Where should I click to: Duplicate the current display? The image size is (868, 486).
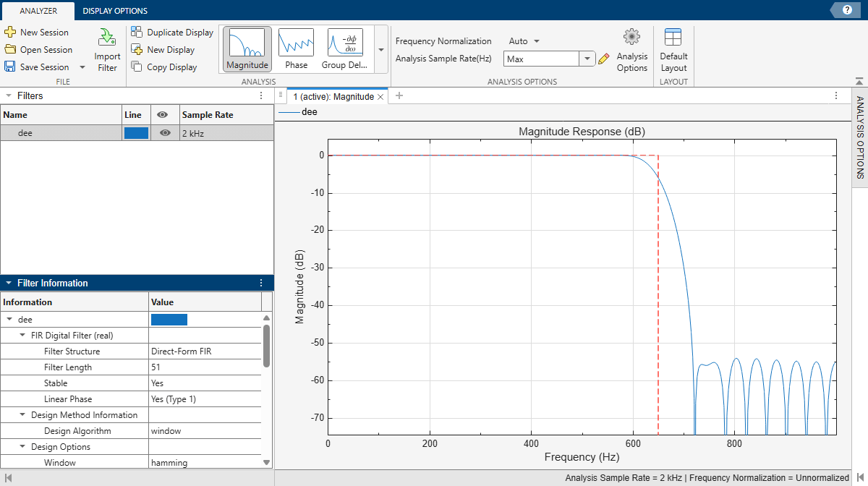pyautogui.click(x=172, y=33)
